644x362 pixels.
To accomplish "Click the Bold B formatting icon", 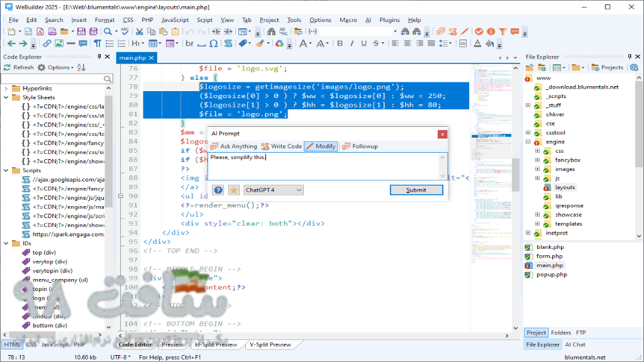I will point(340,43).
